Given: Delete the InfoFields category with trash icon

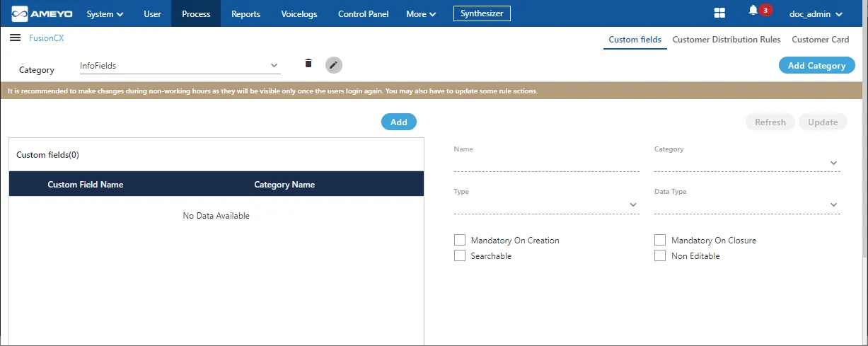Looking at the screenshot, I should pyautogui.click(x=308, y=64).
